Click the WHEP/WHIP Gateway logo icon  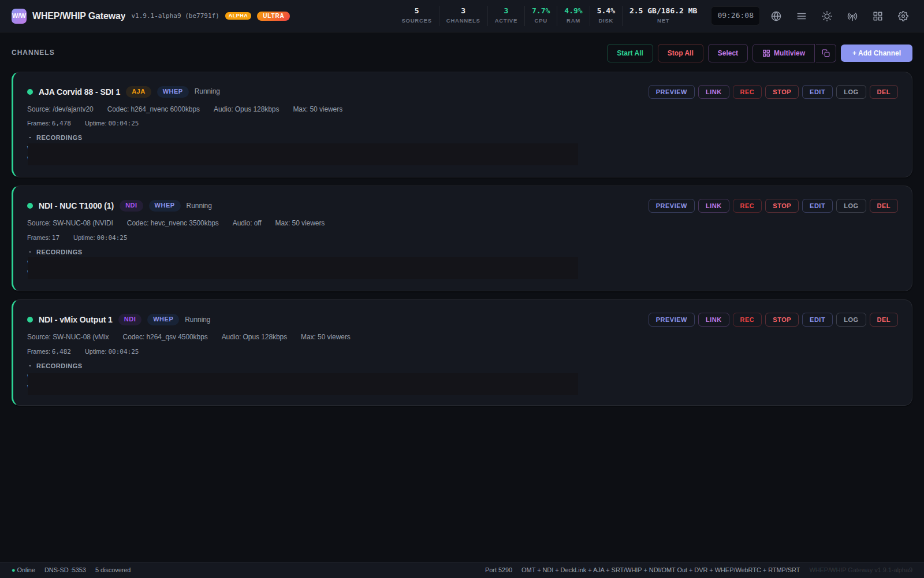pos(19,16)
